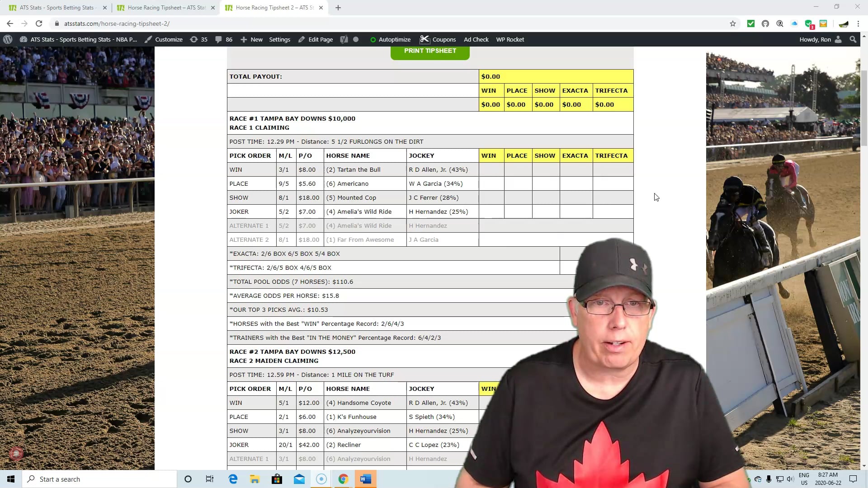Open the 35 updates indicator

click(198, 39)
